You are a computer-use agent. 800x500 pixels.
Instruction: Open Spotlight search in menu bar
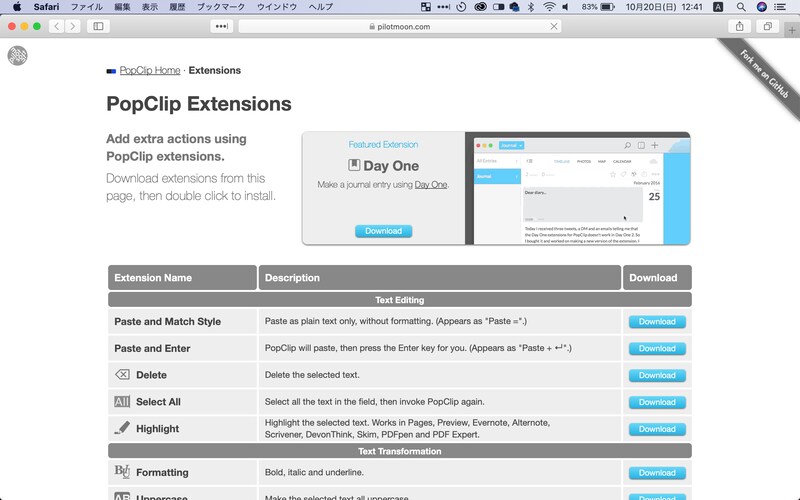(741, 7)
